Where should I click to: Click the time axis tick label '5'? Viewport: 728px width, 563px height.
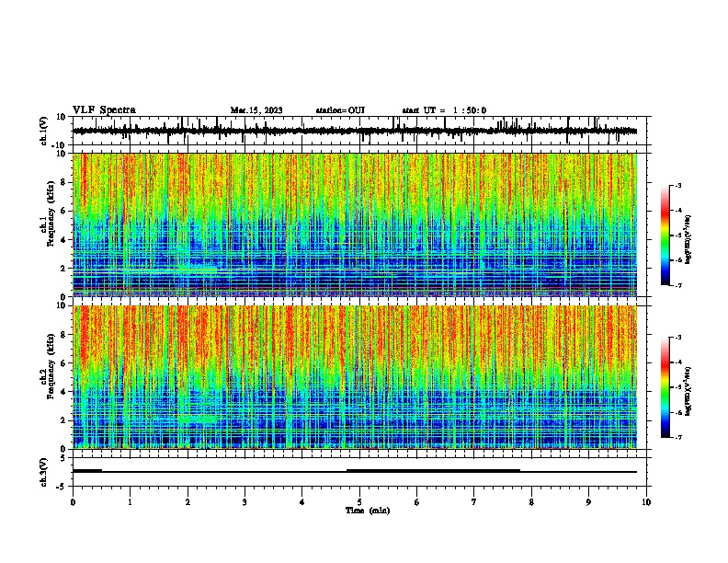[359, 502]
